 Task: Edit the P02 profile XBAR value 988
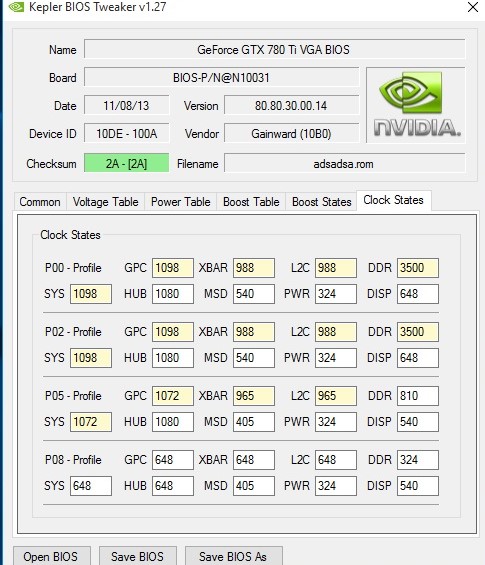click(x=254, y=332)
